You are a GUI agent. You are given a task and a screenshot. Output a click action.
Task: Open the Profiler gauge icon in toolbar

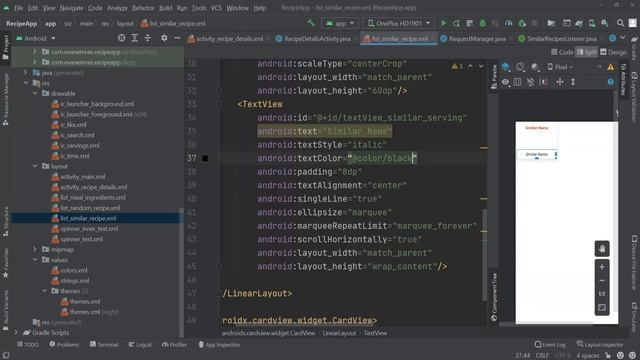tap(509, 23)
